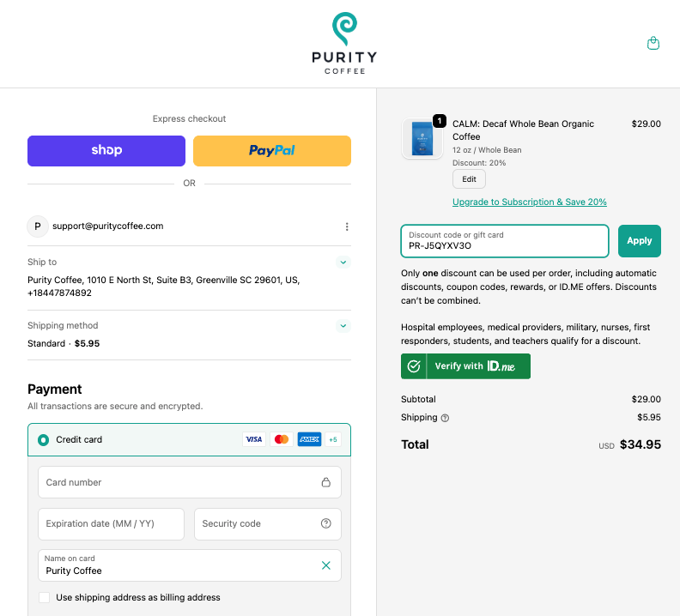
Task: Check Use shipping address as billing address
Action: click(x=45, y=597)
